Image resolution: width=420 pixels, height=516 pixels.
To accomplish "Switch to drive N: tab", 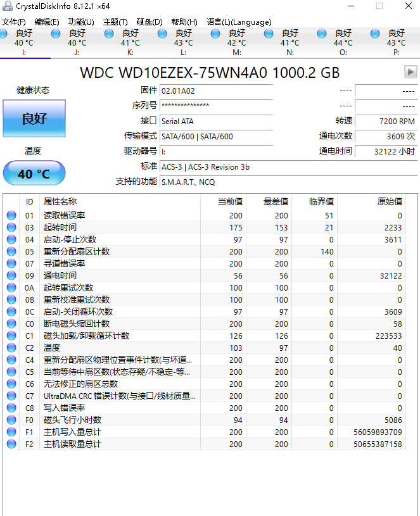I will (290, 43).
